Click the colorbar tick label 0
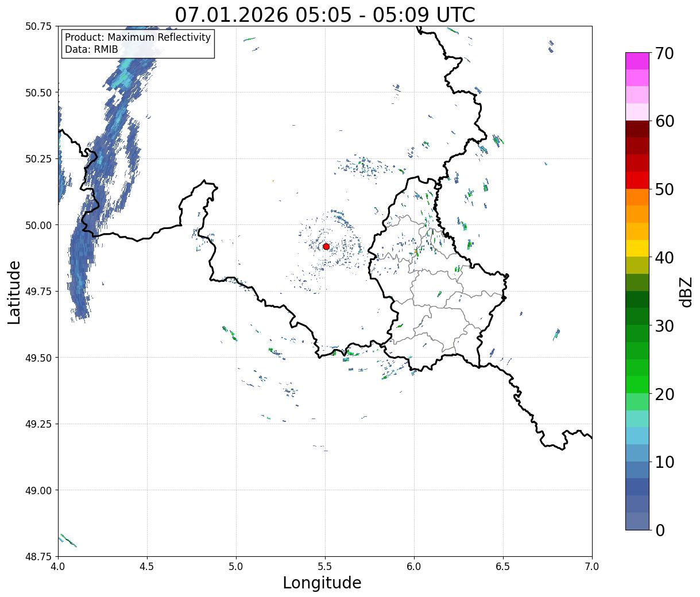 click(659, 530)
